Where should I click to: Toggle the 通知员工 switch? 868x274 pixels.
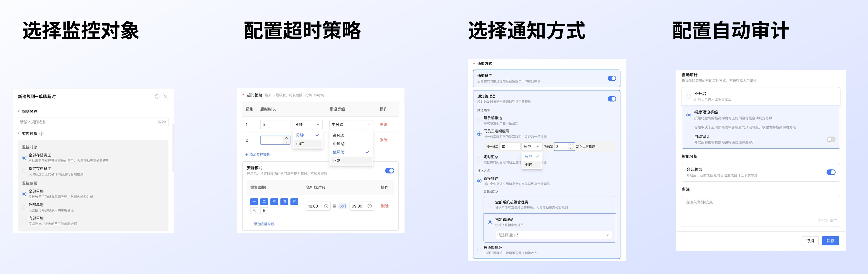pos(612,78)
